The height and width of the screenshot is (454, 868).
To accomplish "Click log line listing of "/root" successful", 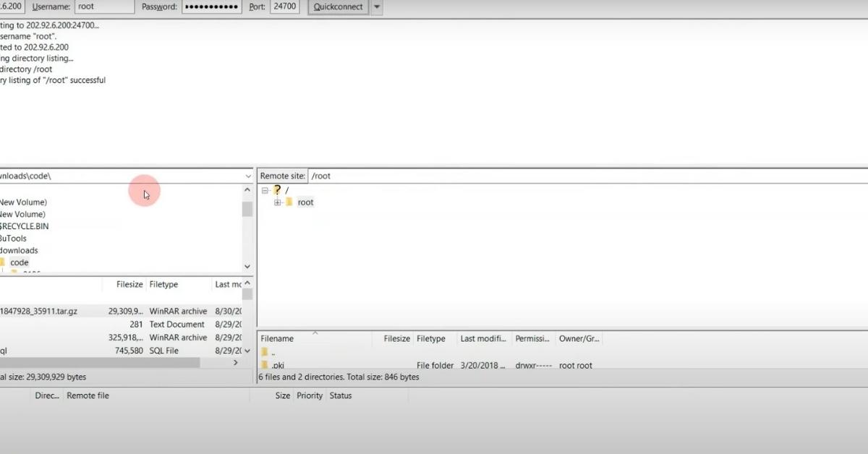I will coord(53,80).
